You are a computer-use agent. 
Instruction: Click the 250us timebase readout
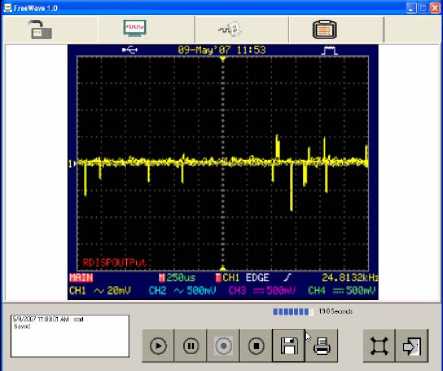pyautogui.click(x=178, y=278)
